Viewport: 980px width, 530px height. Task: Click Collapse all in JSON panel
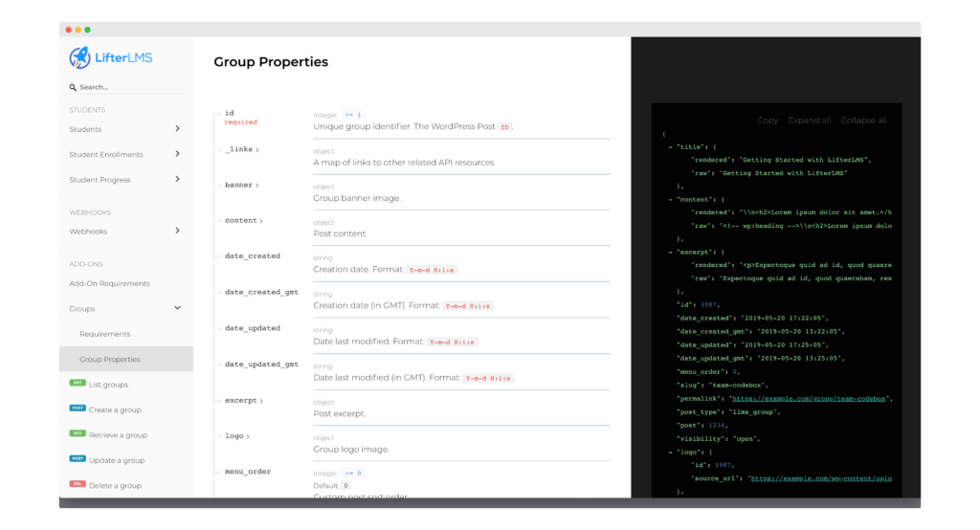point(863,120)
